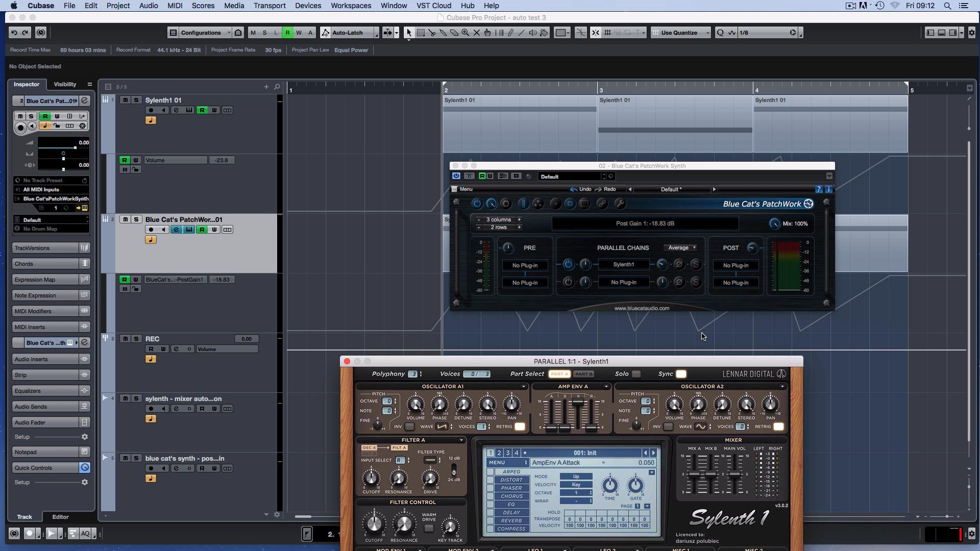Open the Devices menu
The width and height of the screenshot is (980, 551).
[x=308, y=6]
